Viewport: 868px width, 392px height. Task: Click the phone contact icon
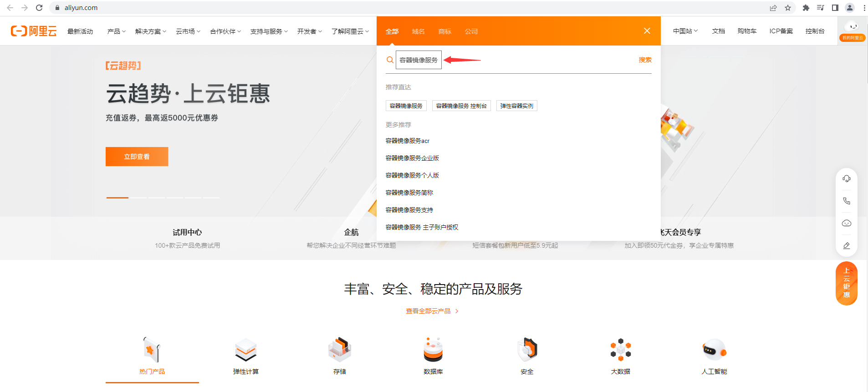point(847,201)
